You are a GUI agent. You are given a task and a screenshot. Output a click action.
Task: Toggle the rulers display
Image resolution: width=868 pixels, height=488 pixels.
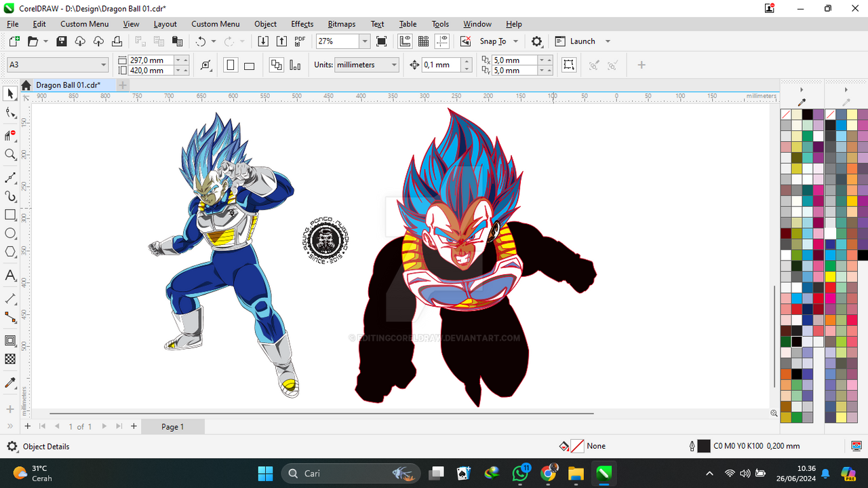click(x=405, y=41)
